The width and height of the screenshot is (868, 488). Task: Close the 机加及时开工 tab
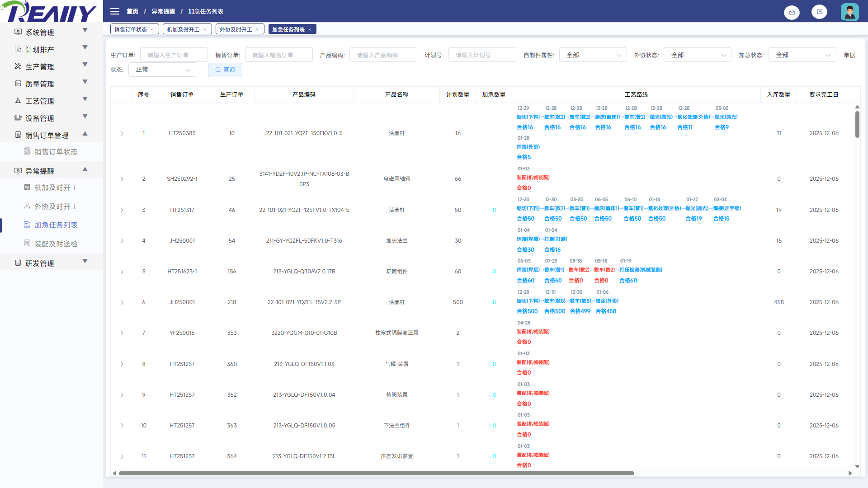click(x=205, y=30)
